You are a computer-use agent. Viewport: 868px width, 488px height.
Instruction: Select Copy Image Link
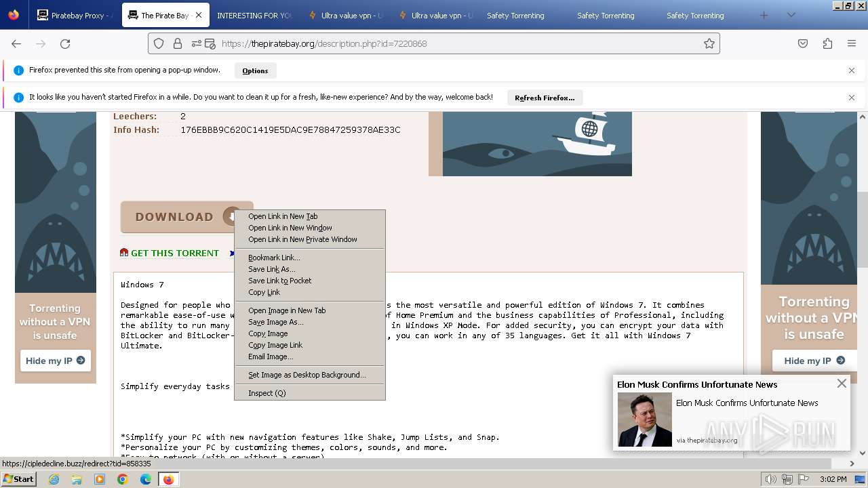point(310,345)
